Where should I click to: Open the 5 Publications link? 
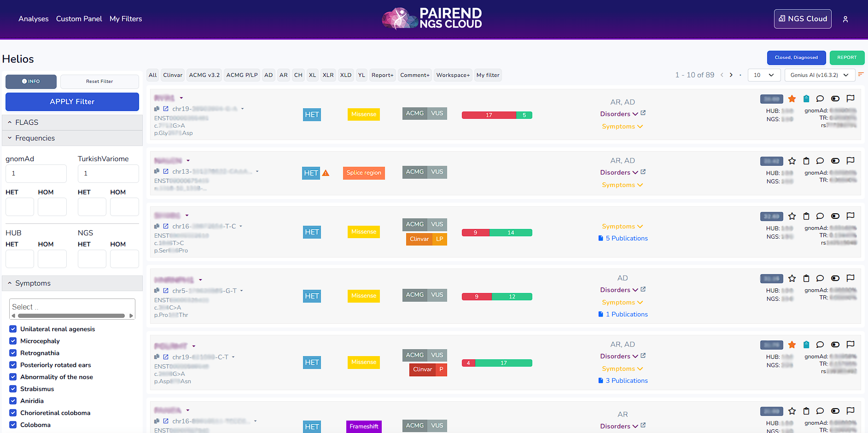pyautogui.click(x=626, y=238)
